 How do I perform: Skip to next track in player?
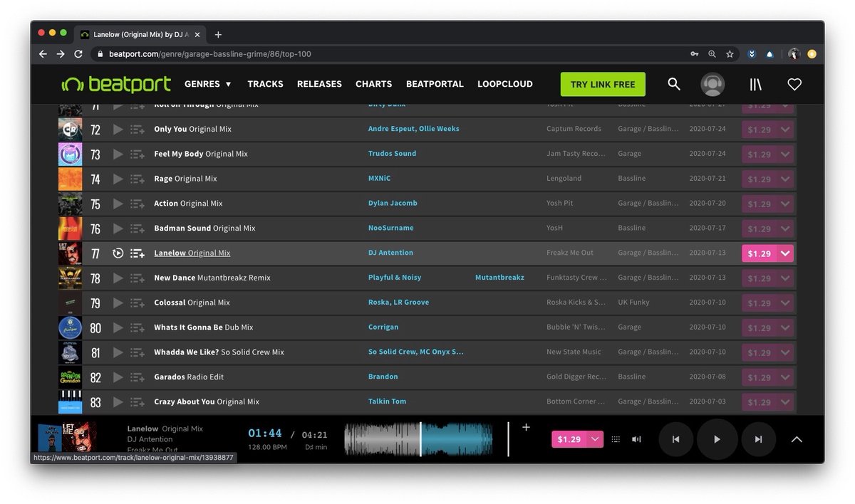[x=758, y=439]
